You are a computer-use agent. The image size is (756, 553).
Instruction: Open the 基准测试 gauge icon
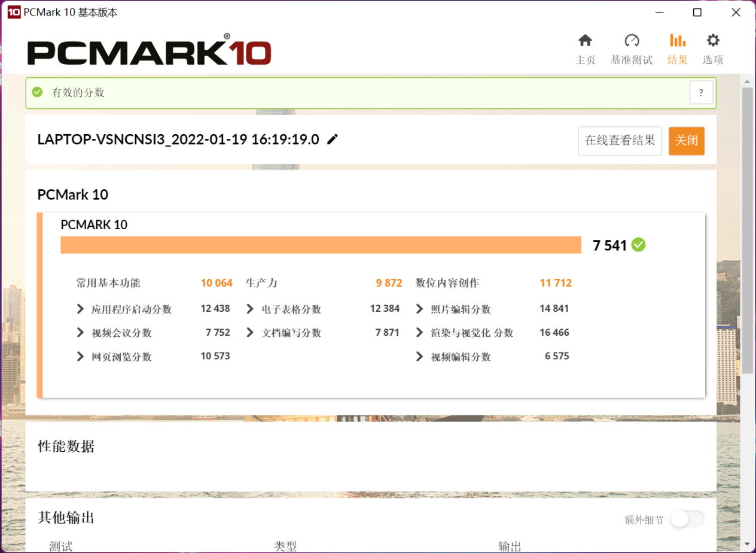(632, 40)
